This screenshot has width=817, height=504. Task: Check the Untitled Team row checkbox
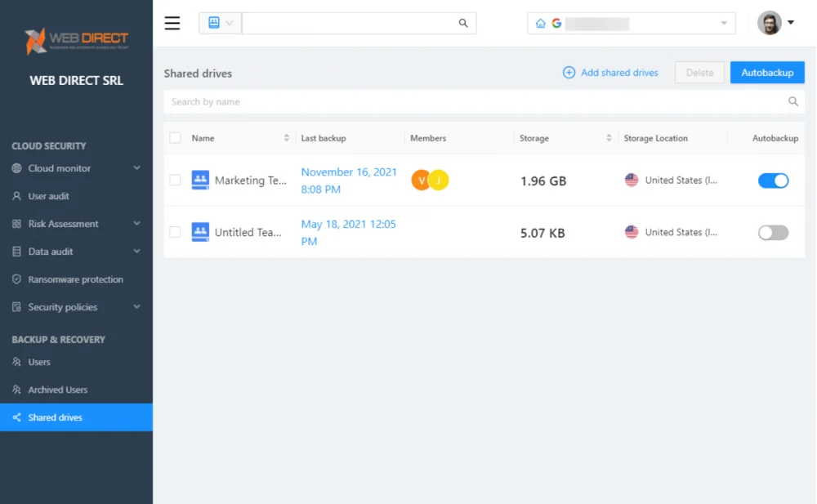[x=175, y=232]
